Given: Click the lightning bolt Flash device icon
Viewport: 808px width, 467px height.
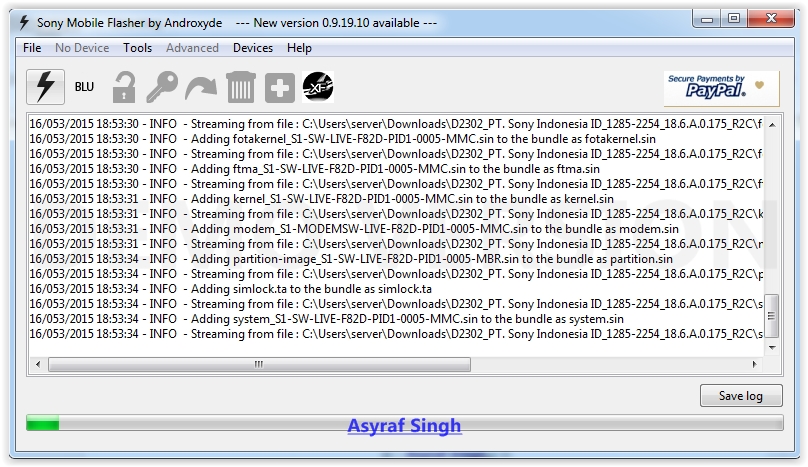Looking at the screenshot, I should tap(45, 87).
